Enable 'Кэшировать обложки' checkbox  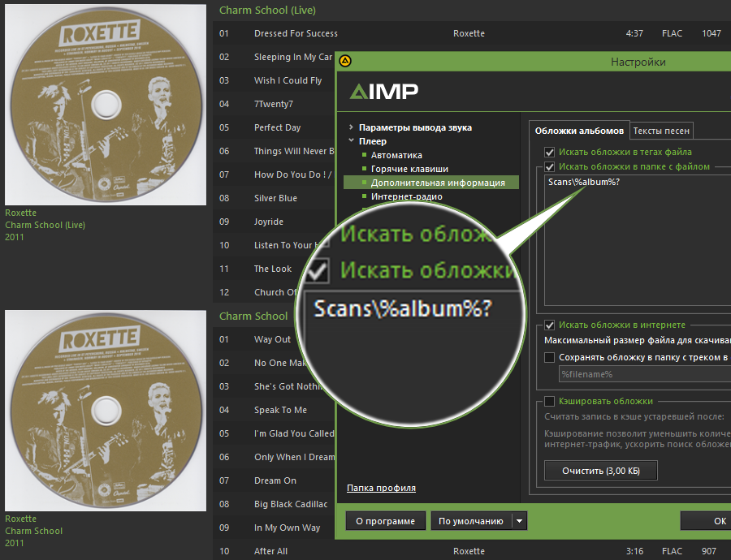(549, 401)
